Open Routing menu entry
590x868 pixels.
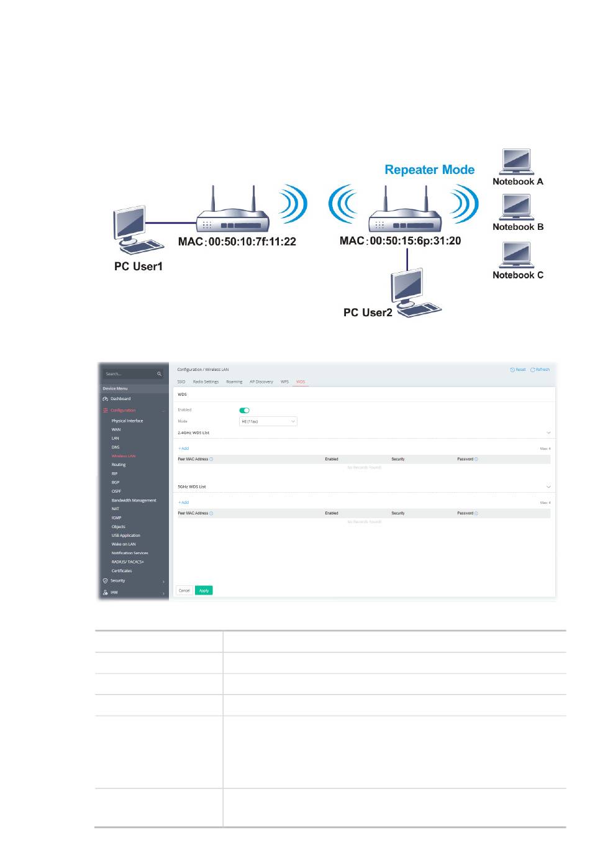(x=119, y=465)
